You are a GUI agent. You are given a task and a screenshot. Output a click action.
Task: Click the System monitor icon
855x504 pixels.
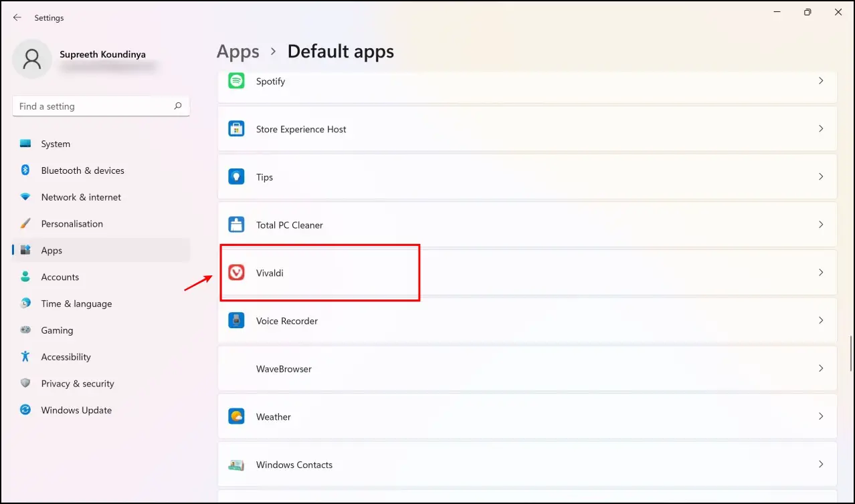click(25, 144)
